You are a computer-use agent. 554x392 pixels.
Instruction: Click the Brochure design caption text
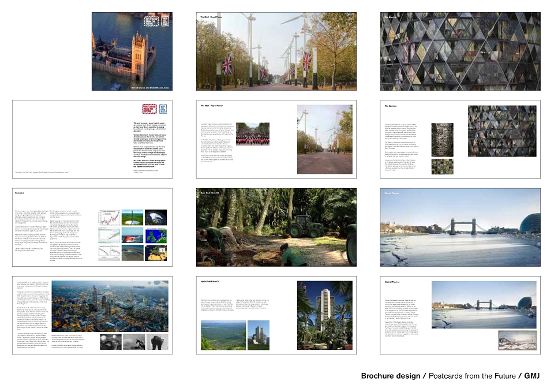[391, 376]
